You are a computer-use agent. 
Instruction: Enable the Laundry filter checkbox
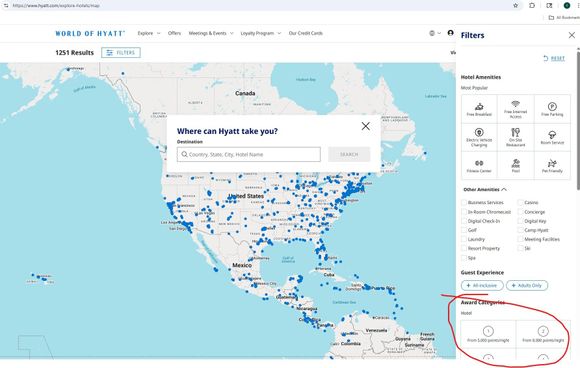point(464,239)
